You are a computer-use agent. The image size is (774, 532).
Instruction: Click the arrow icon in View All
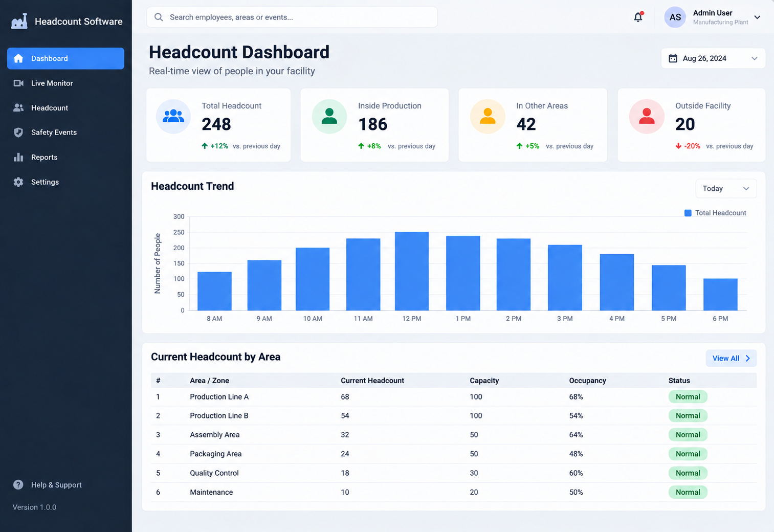pos(748,359)
